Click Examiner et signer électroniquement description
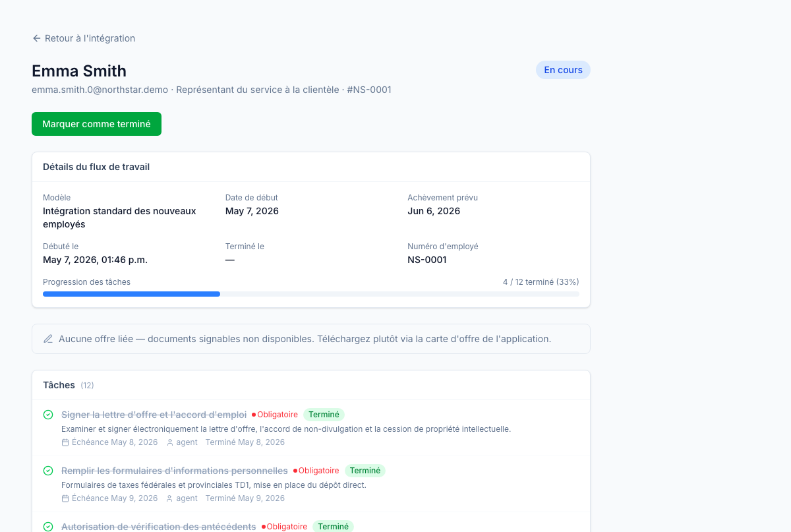This screenshot has width=791, height=532. point(286,429)
